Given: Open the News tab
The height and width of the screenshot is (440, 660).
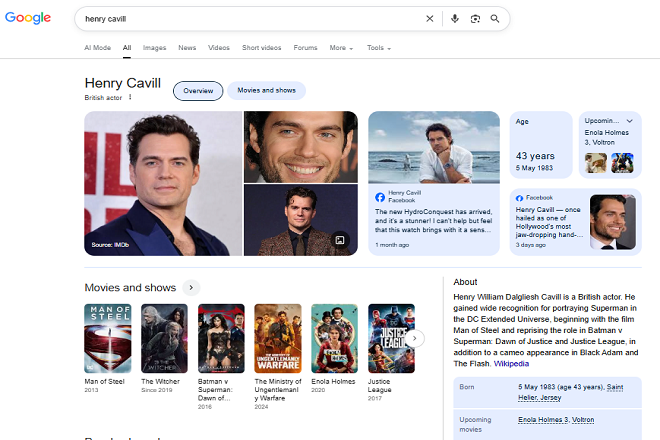Looking at the screenshot, I should (x=187, y=48).
